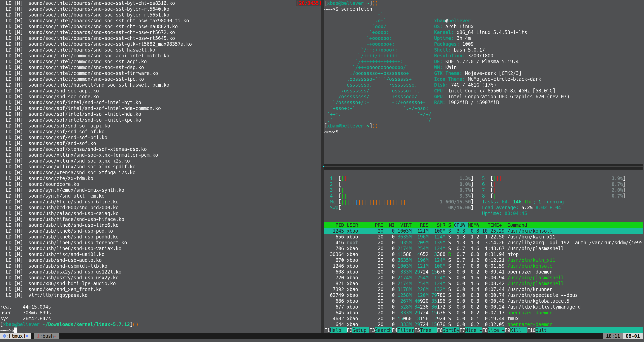Image resolution: width=644 pixels, height=342 pixels.
Task: Click F1 Help in htop footer
Action: 335,330
